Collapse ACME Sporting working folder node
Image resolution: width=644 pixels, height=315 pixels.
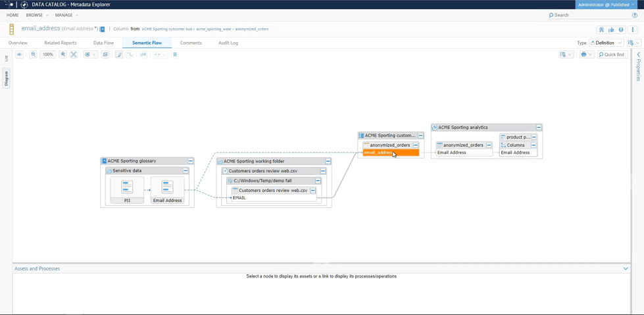tap(328, 161)
